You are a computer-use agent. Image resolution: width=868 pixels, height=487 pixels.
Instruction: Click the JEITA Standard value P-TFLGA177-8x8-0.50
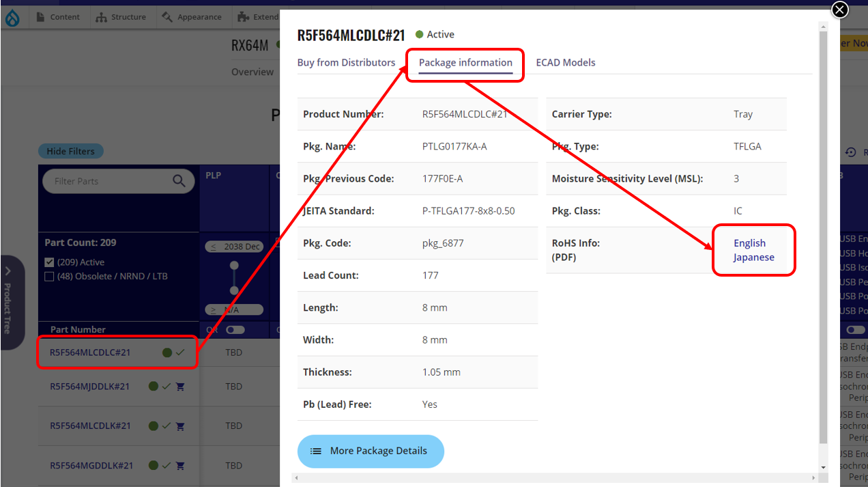point(469,211)
